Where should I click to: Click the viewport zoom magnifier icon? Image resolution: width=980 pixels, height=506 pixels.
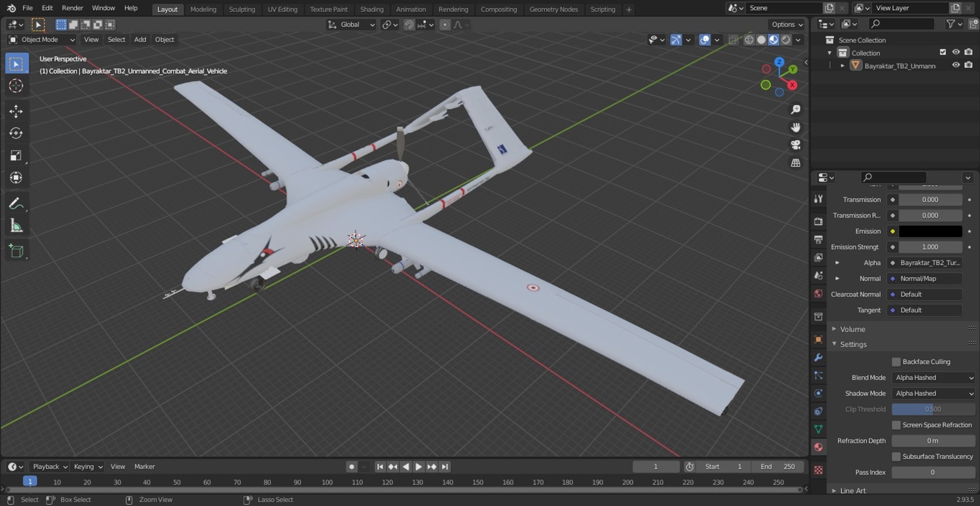tap(795, 110)
